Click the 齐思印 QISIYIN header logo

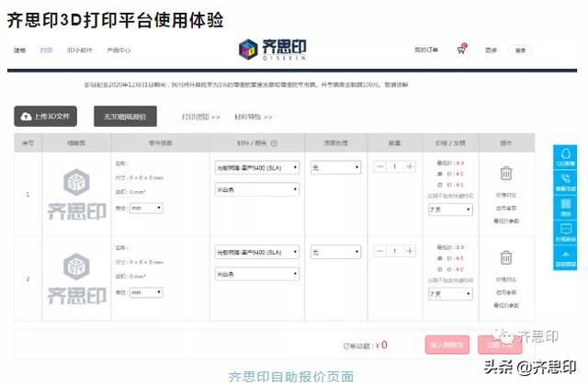[x=273, y=49]
